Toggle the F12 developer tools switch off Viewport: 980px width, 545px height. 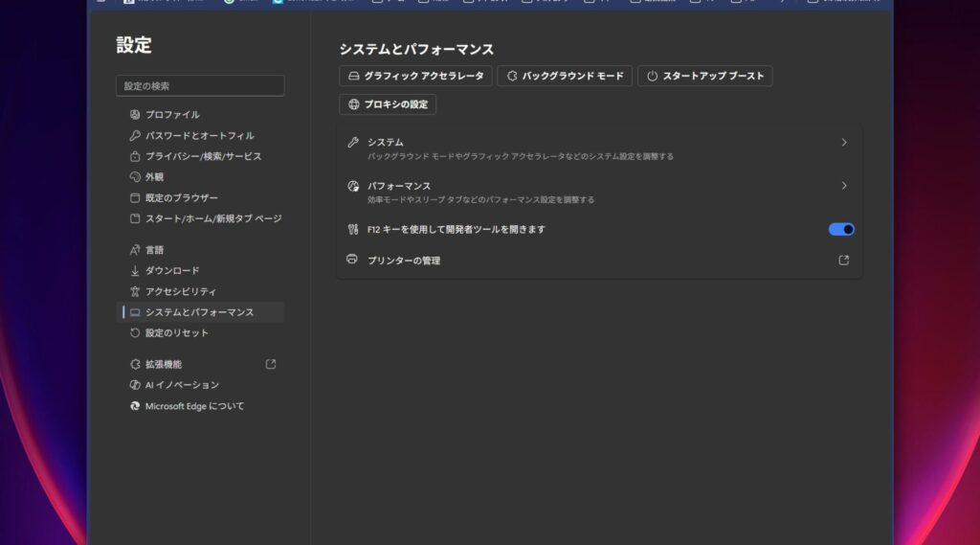pyautogui.click(x=841, y=230)
